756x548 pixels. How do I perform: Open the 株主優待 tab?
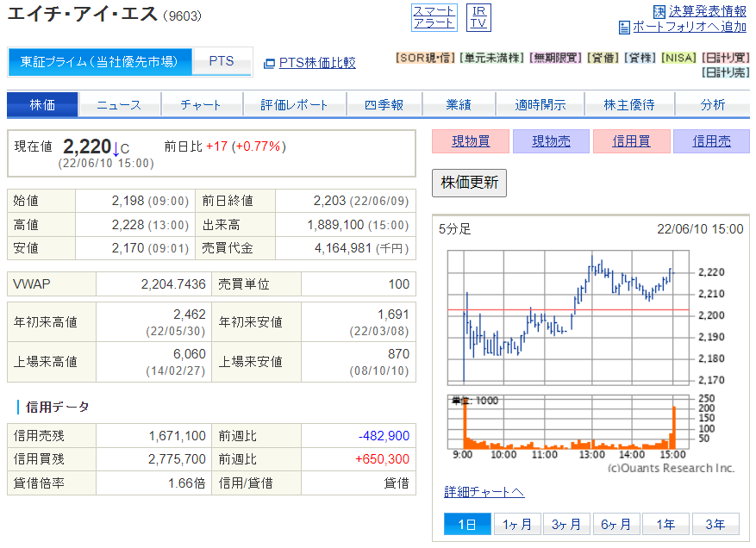[628, 104]
